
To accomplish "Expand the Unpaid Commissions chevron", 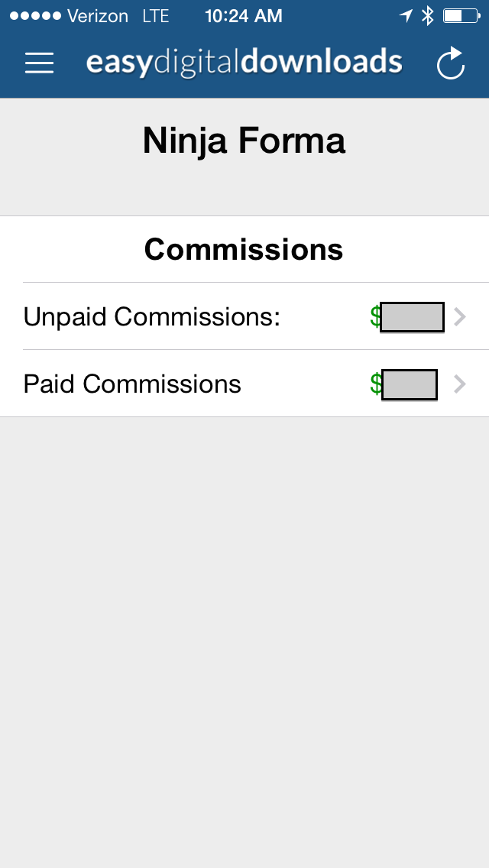I will [460, 316].
